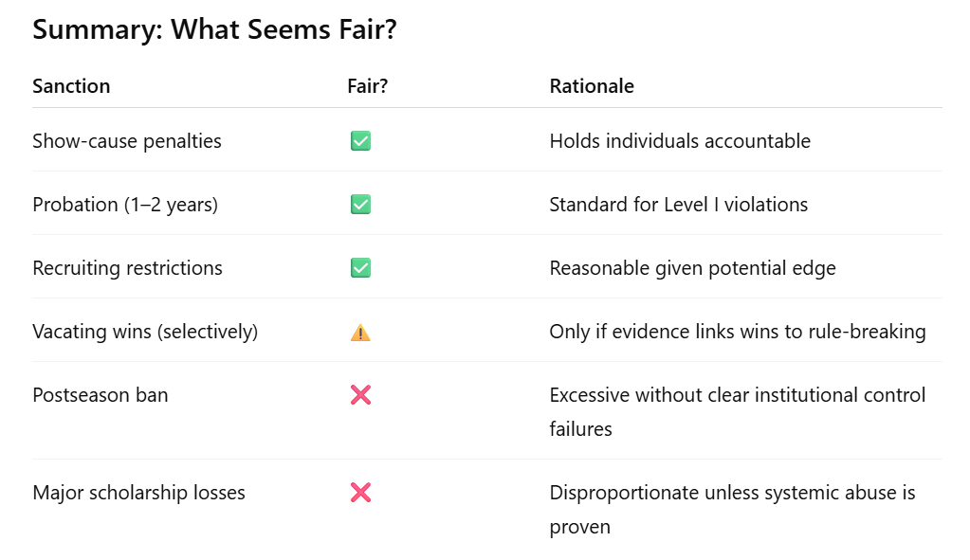Select the Rationale column header
Viewport: 970px width, 560px height.
[x=592, y=86]
